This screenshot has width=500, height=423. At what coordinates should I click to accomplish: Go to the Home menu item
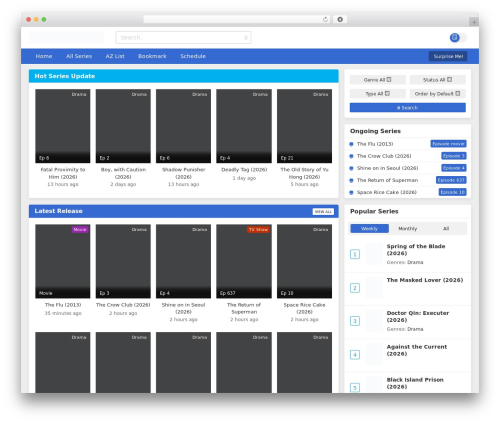pos(44,56)
